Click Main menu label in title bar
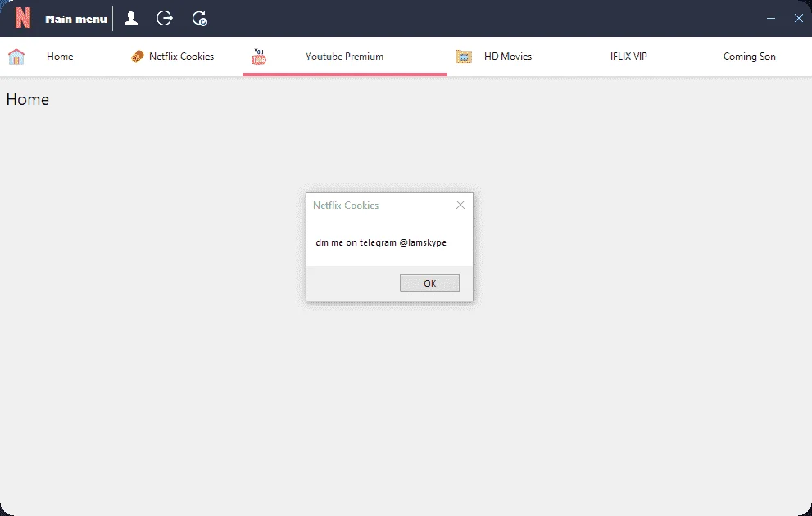The width and height of the screenshot is (812, 516). click(x=76, y=19)
